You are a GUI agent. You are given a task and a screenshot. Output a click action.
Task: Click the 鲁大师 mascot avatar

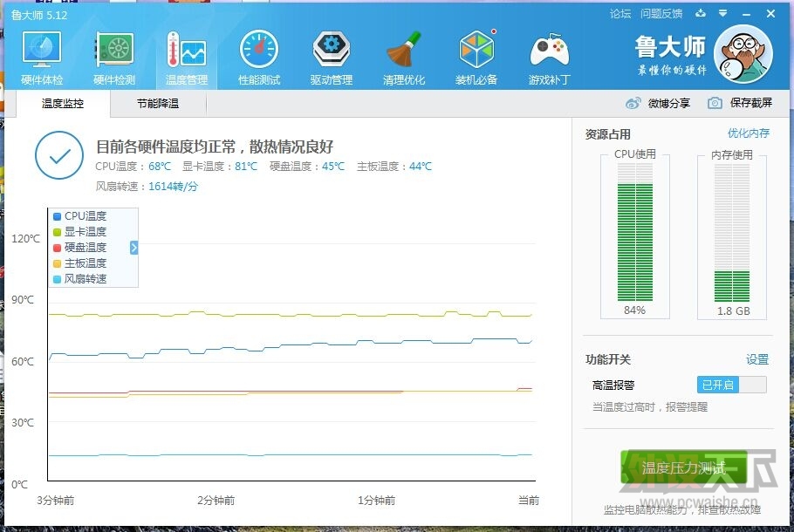pyautogui.click(x=743, y=54)
